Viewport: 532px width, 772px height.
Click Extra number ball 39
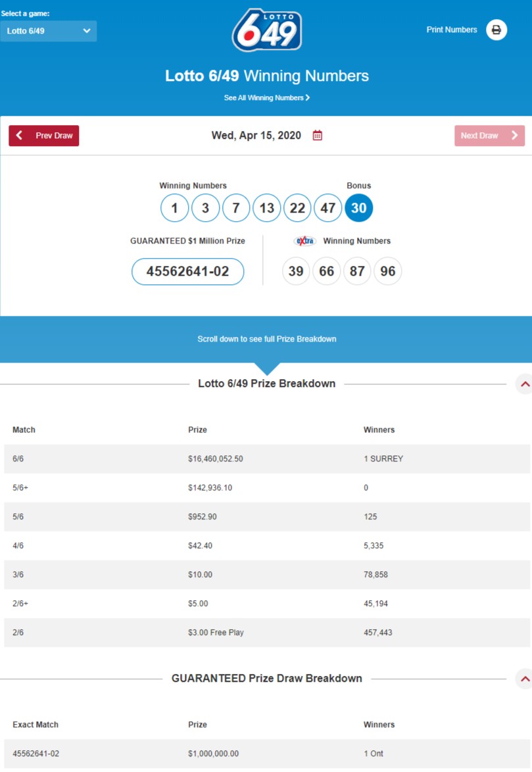coord(296,271)
